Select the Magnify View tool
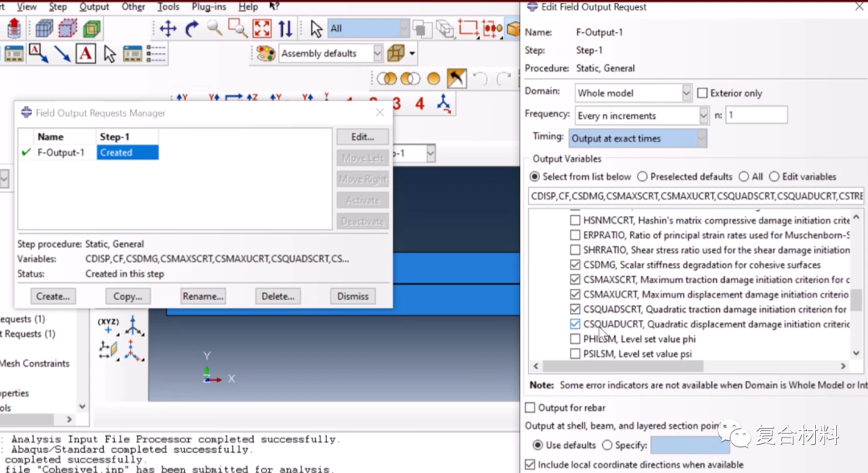This screenshot has height=473, width=868. tap(215, 28)
